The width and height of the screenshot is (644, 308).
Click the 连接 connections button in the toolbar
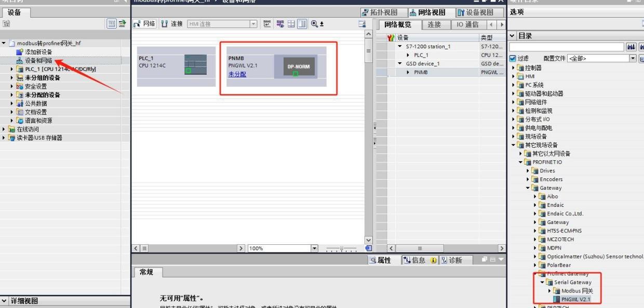172,24
